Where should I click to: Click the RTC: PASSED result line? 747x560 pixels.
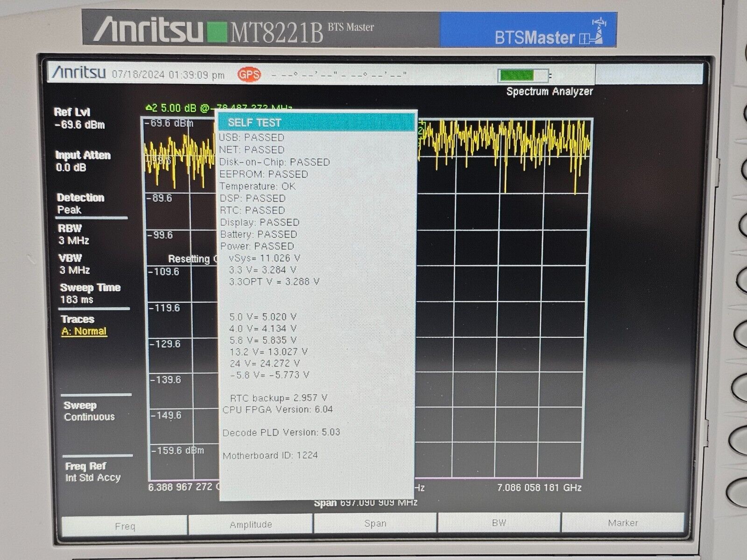click(252, 210)
